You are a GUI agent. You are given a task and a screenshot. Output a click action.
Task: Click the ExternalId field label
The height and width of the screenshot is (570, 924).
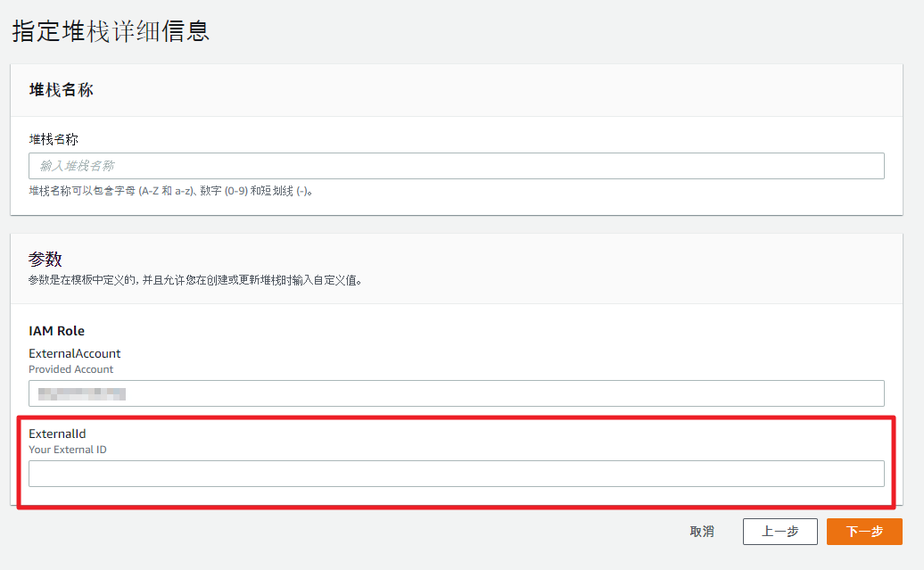tap(57, 434)
